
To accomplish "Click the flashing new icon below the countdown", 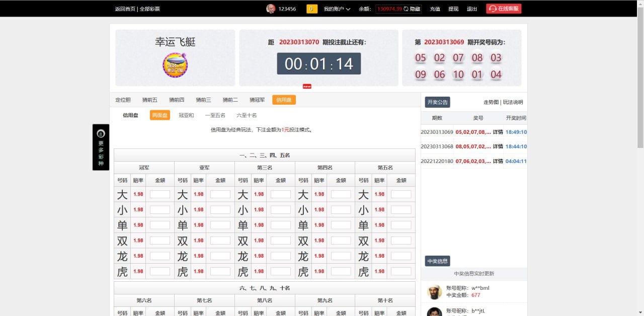I will click(x=307, y=86).
